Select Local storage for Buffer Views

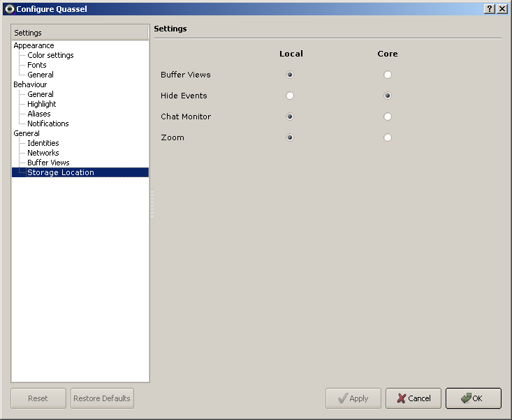[x=290, y=75]
